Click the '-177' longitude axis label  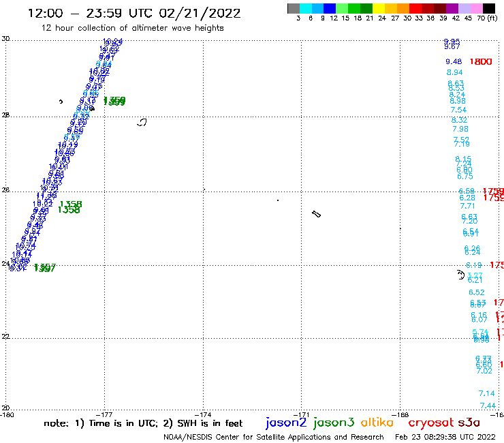tap(104, 414)
